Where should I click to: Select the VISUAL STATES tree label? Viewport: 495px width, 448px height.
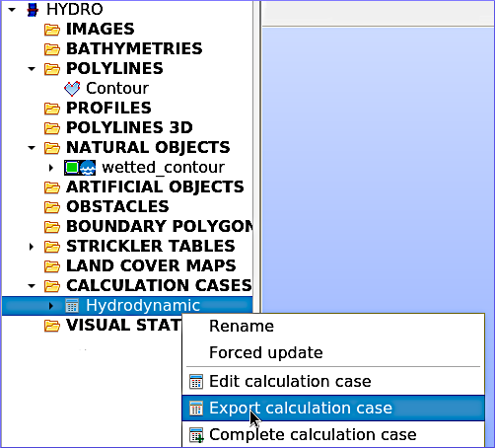pos(123,326)
